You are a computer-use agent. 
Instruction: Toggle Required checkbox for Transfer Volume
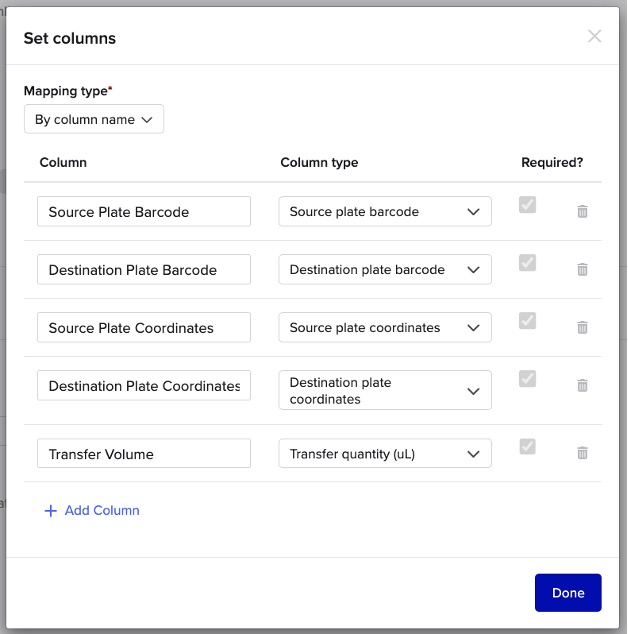click(x=527, y=447)
